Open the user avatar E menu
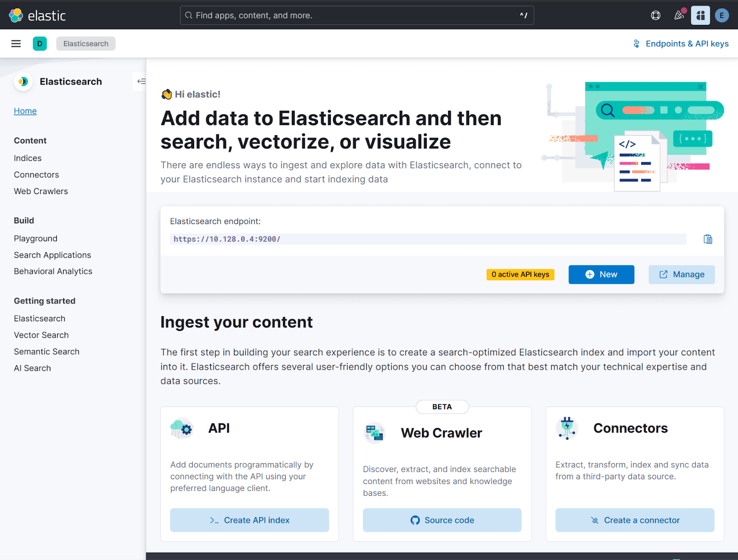This screenshot has height=560, width=738. (721, 15)
